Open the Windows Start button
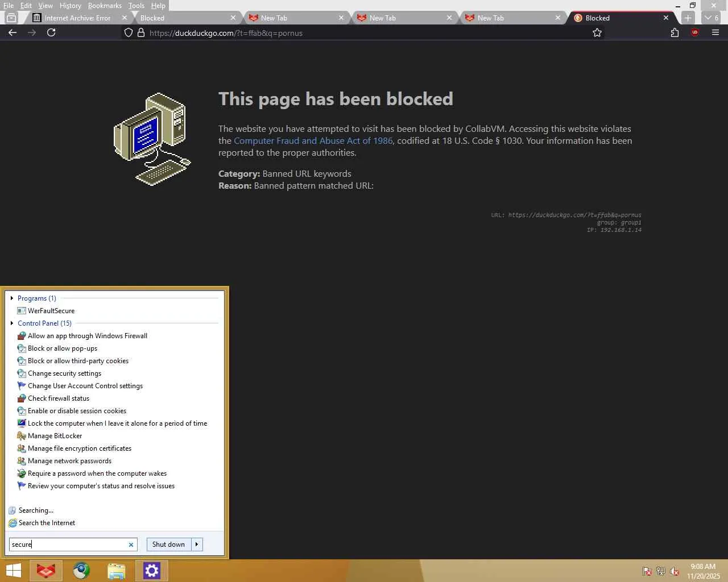728x582 pixels. 14,571
